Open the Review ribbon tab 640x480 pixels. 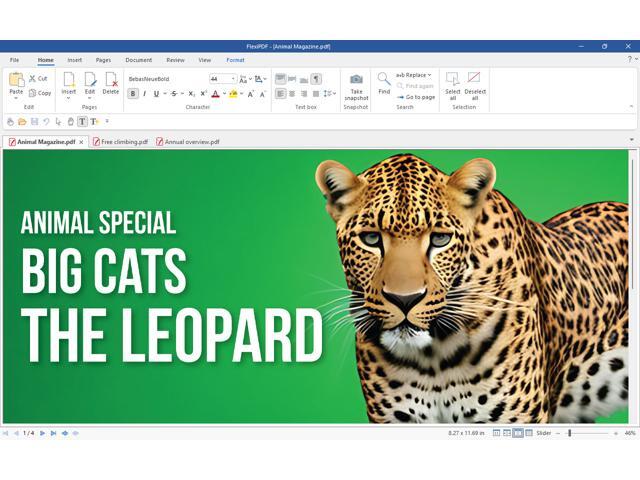(175, 60)
